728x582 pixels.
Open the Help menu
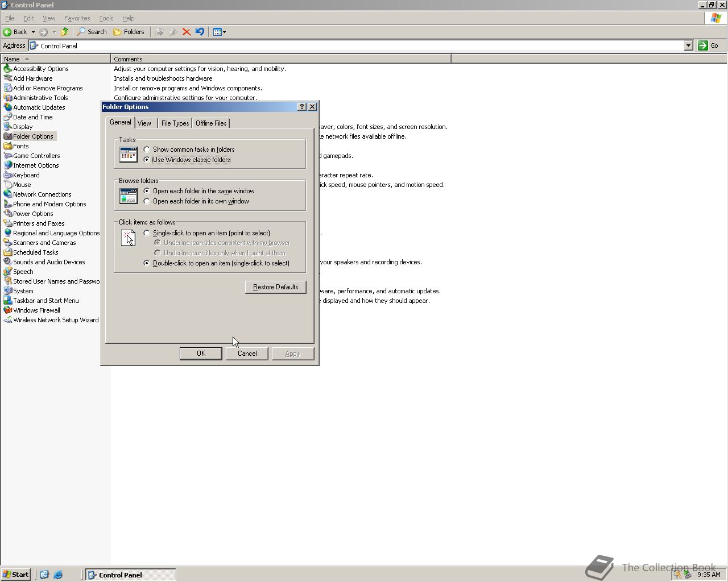point(129,18)
